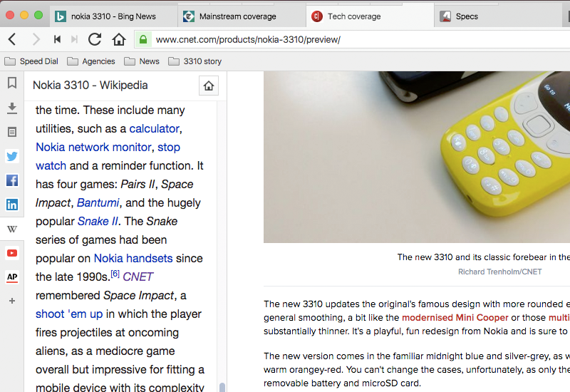The height and width of the screenshot is (392, 570).
Task: Open the Snake II link
Action: tap(98, 222)
